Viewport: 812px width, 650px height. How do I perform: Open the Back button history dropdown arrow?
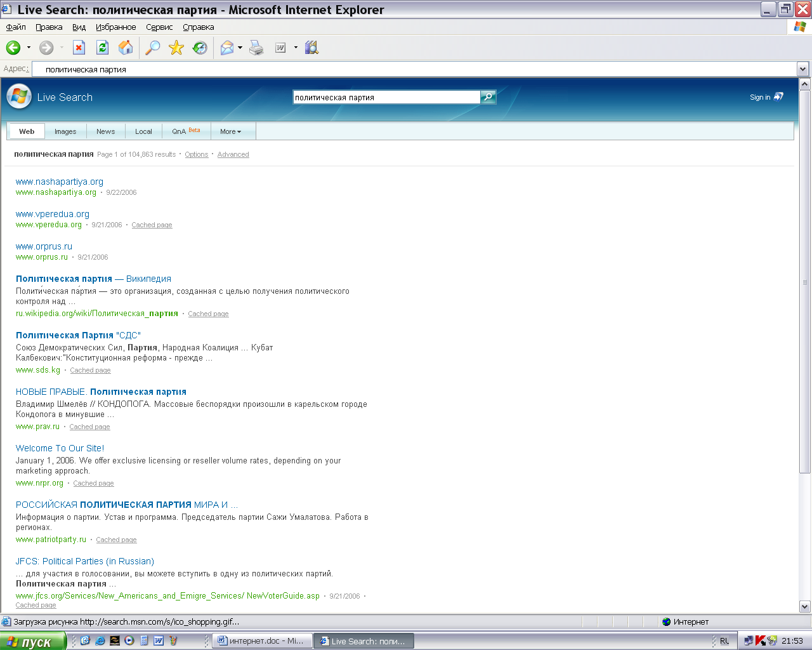[x=29, y=48]
